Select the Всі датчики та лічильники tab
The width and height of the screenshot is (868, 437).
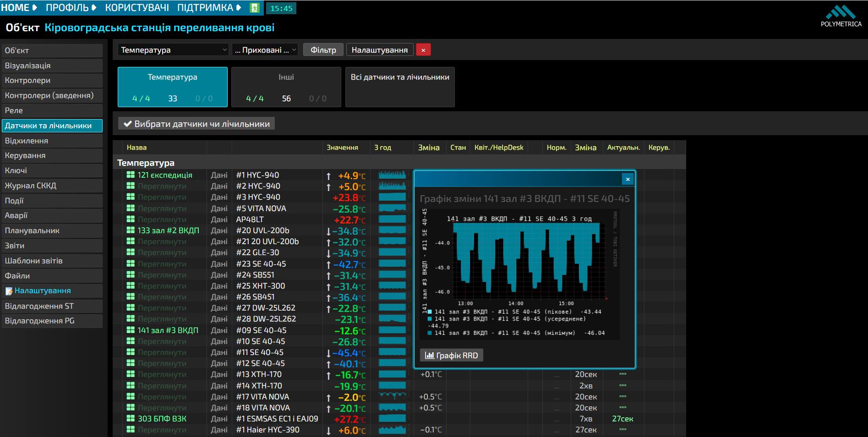click(x=400, y=87)
